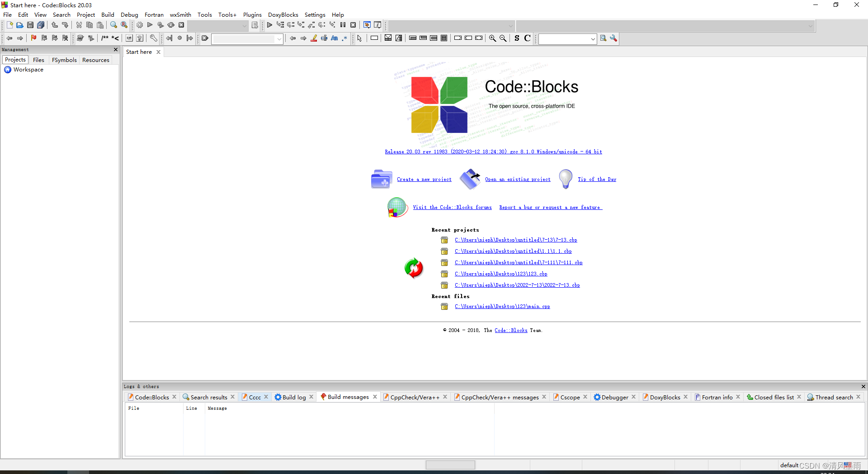Click the Save all files icon
Screen dimensions: 868x474
41,25
